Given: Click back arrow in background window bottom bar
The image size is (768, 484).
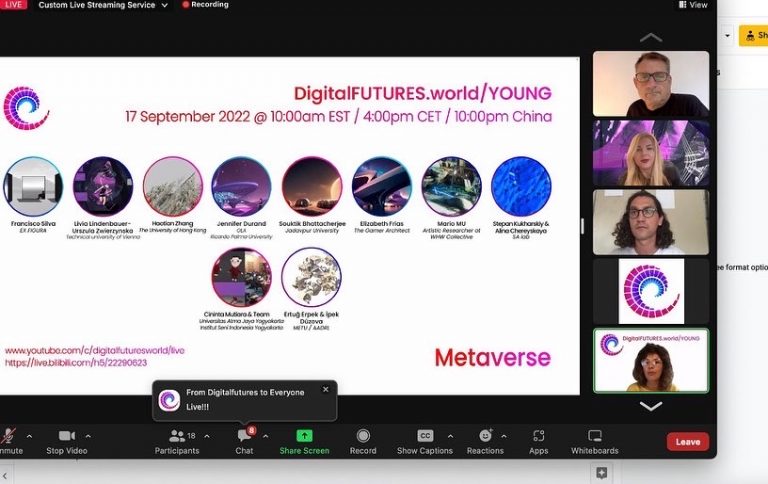Looking at the screenshot, I should pos(5,475).
